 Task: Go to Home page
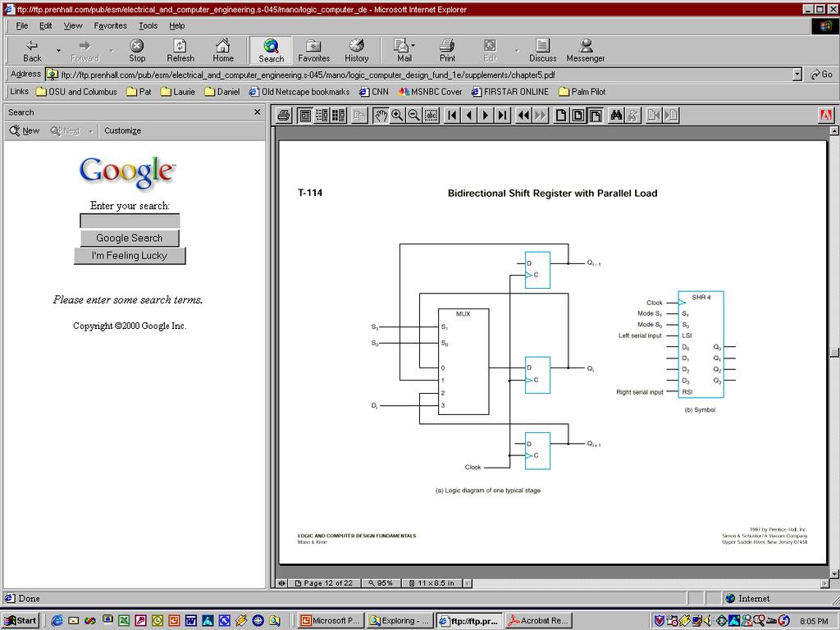(x=223, y=51)
